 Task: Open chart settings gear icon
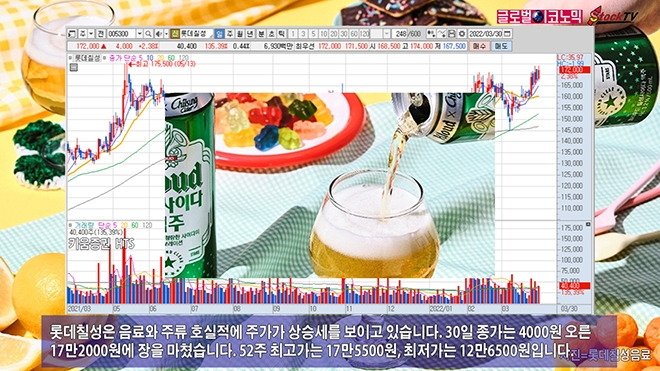coord(462,34)
